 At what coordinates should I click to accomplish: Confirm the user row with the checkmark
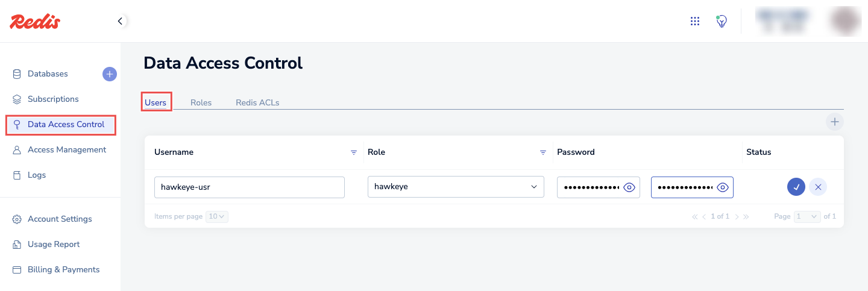click(796, 187)
